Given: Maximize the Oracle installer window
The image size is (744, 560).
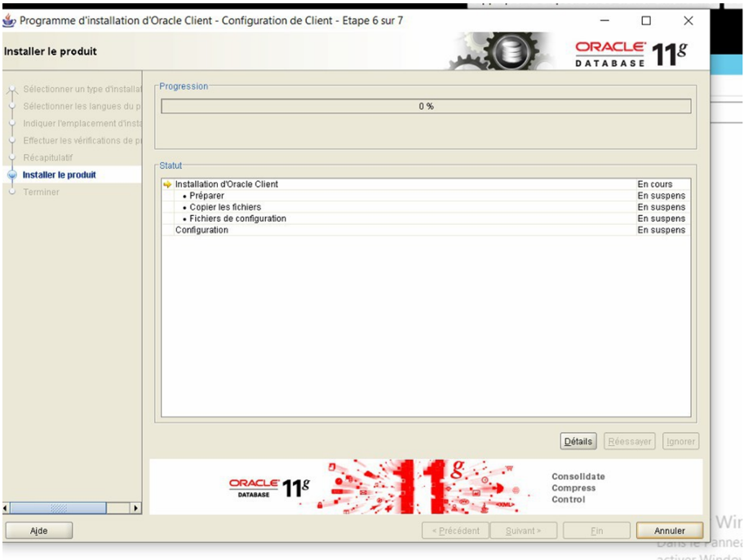Looking at the screenshot, I should click(x=646, y=21).
